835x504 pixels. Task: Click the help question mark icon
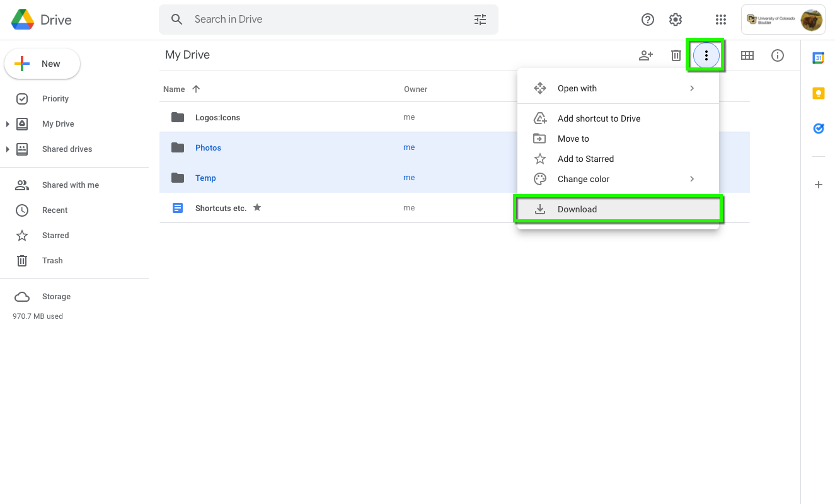pyautogui.click(x=647, y=20)
